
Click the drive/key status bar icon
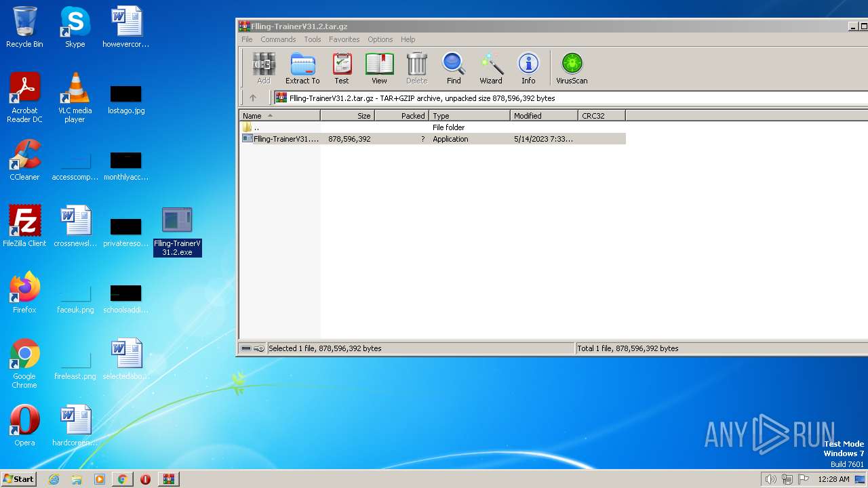[253, 348]
